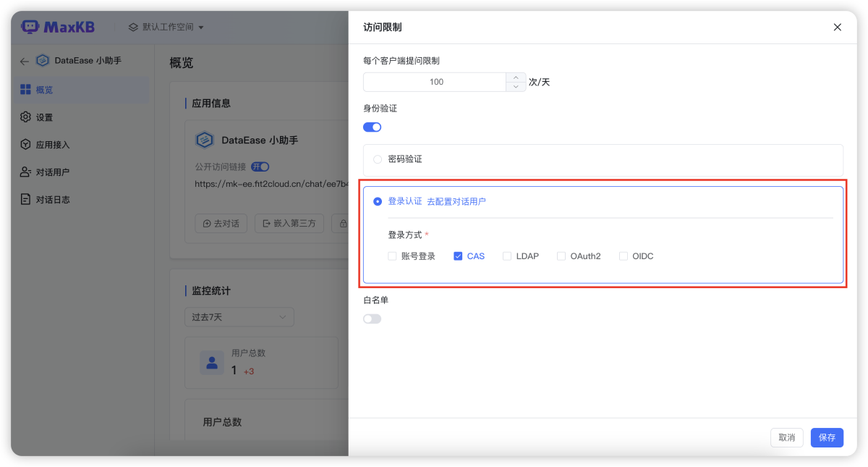Open the 过去7天 time range dropdown
The height and width of the screenshot is (467, 868).
[x=239, y=316]
